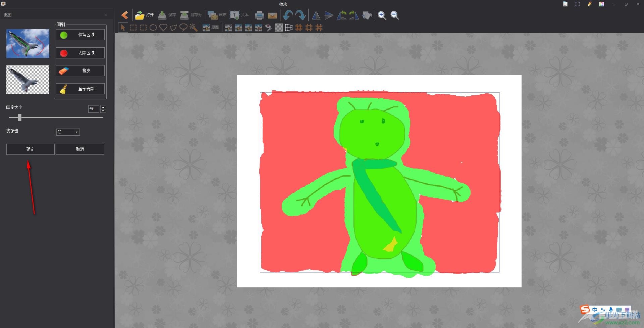Select the rounded rectangle selection tool

(x=143, y=28)
